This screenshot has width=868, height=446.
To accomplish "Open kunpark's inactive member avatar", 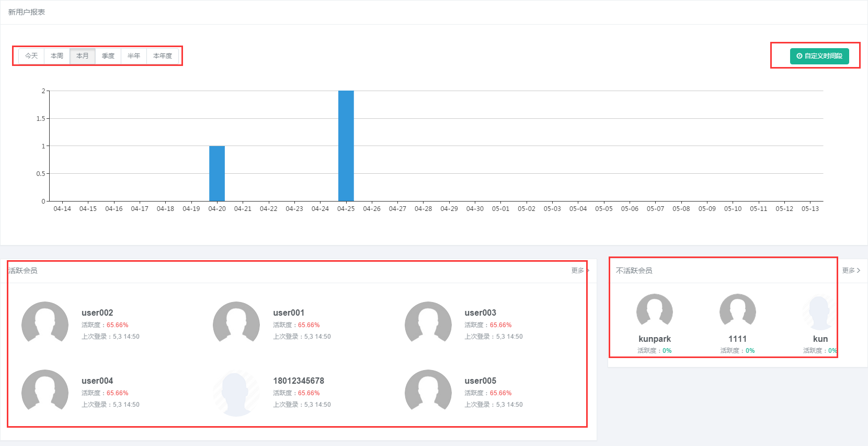I will pos(654,311).
